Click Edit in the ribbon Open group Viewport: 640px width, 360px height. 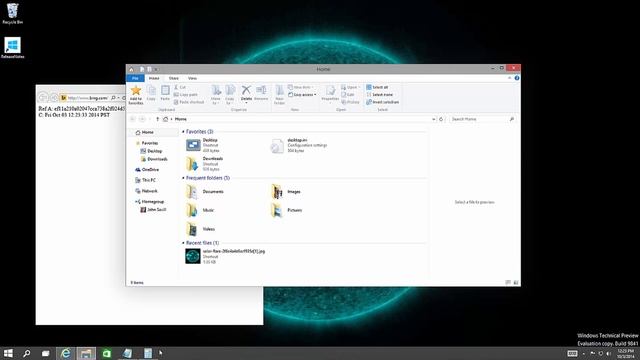pos(348,95)
